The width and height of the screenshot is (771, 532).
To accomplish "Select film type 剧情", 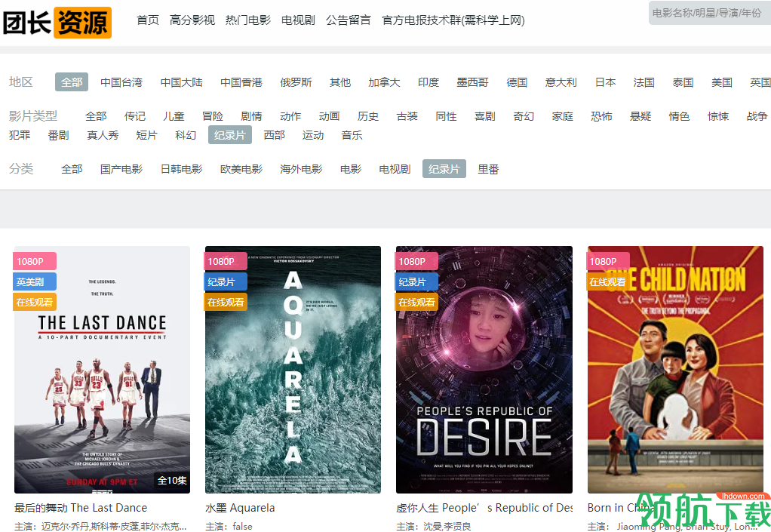I will point(251,116).
